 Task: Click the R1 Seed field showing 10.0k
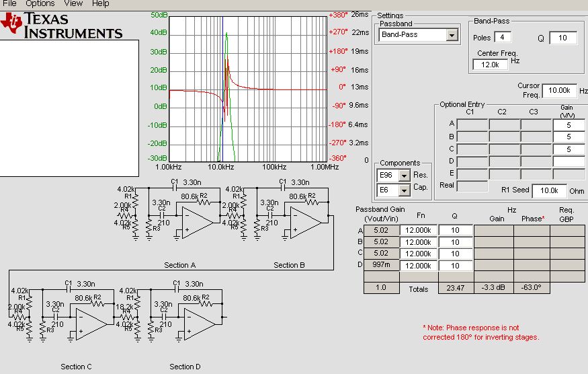(549, 190)
